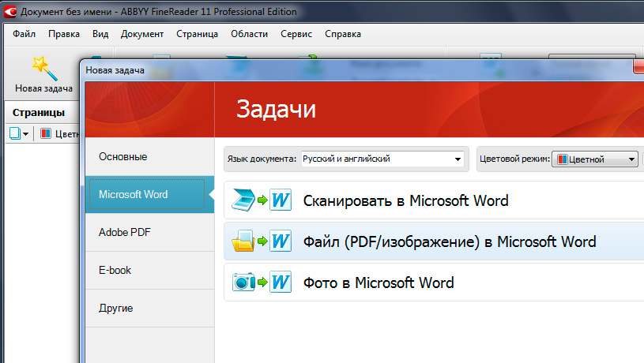Click the scanner icon for Scan to Word
The image size is (644, 363).
coord(241,200)
